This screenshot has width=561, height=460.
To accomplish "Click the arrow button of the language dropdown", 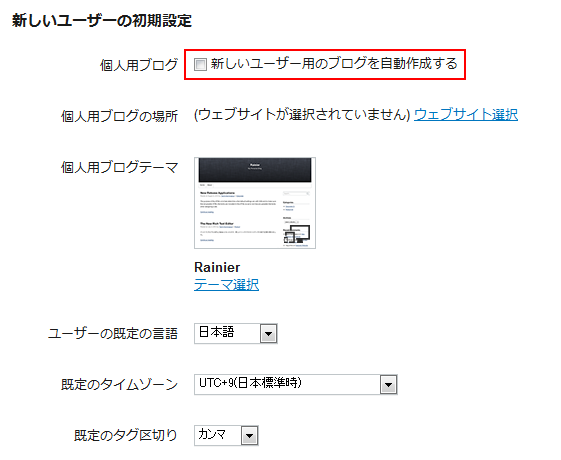I will tap(268, 334).
